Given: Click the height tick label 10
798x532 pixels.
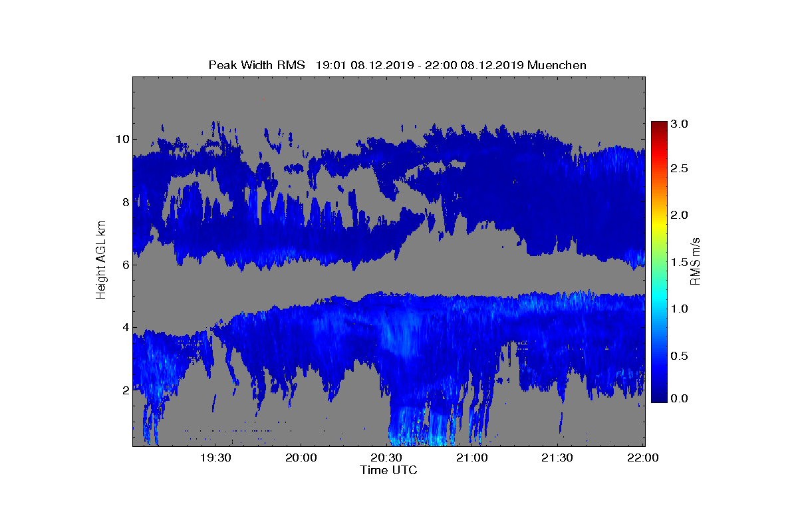Looking at the screenshot, I should [x=122, y=139].
